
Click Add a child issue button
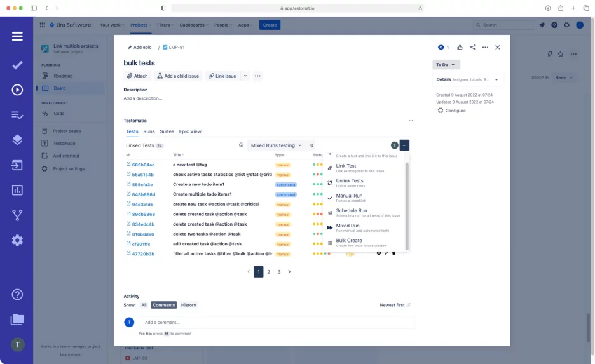[178, 76]
